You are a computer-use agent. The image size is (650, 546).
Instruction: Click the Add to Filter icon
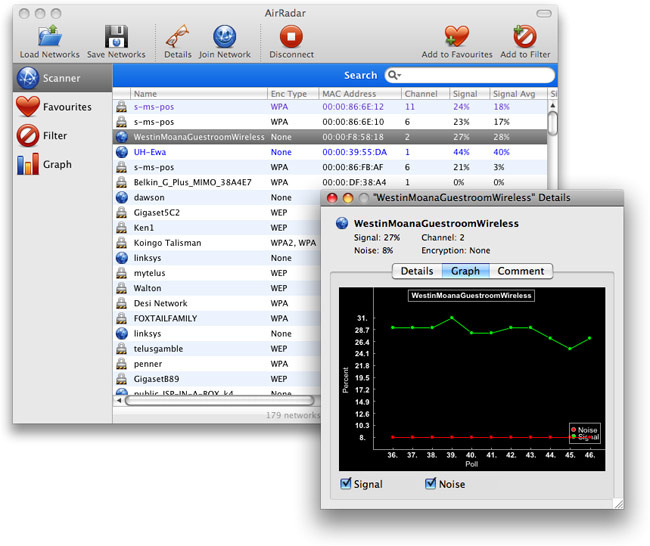[525, 37]
